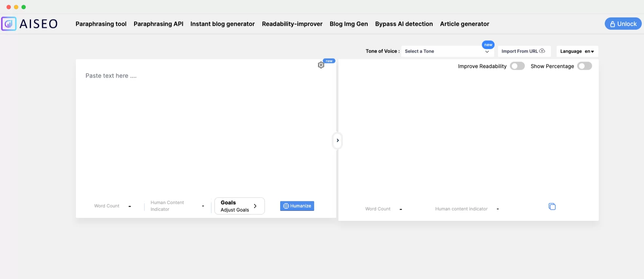Turn on the Show Percentage switch
This screenshot has width=644, height=279.
(x=585, y=66)
